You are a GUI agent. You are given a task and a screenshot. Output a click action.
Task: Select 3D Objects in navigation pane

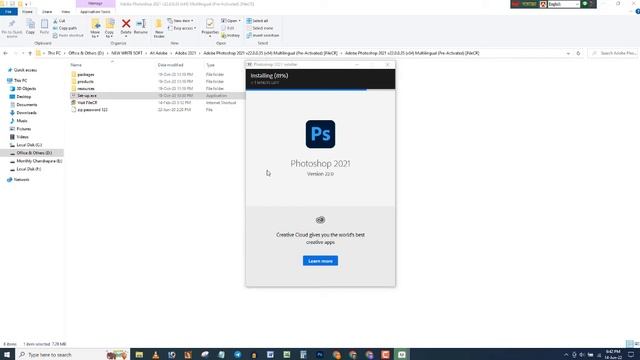[26, 89]
